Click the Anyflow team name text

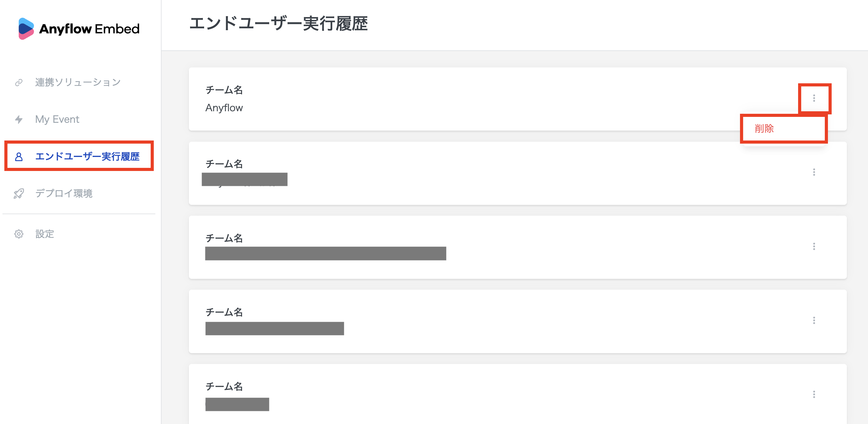(x=224, y=108)
